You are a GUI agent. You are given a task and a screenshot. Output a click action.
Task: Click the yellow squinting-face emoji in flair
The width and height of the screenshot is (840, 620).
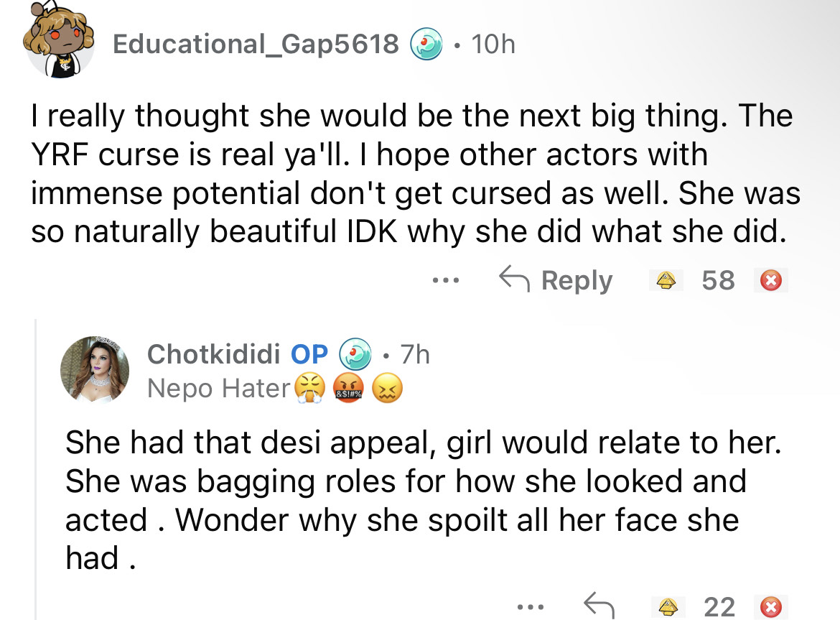(388, 389)
